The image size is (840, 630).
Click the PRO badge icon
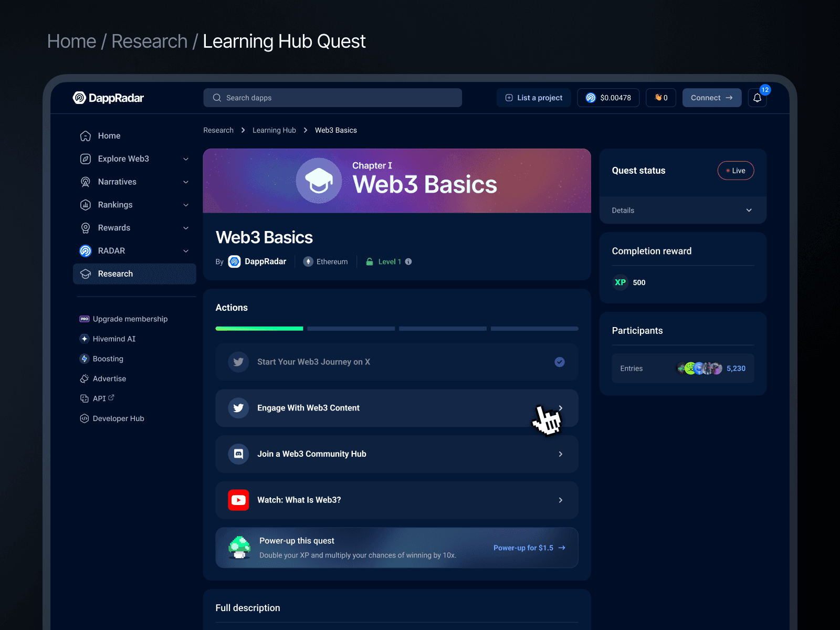click(85, 319)
